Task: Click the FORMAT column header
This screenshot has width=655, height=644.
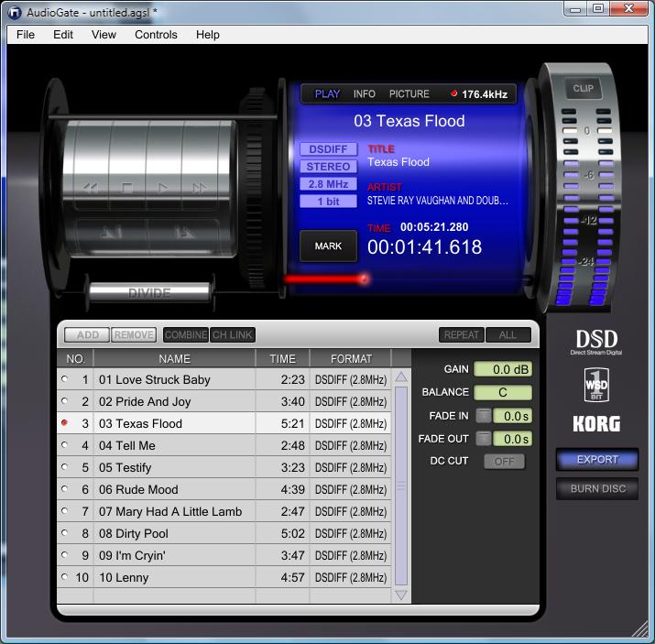Action: [x=351, y=359]
